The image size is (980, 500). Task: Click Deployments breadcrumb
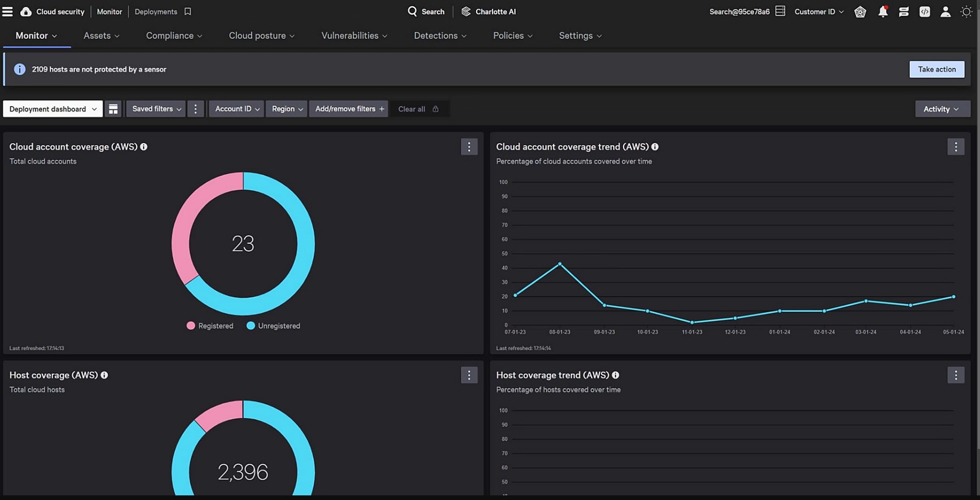[156, 11]
